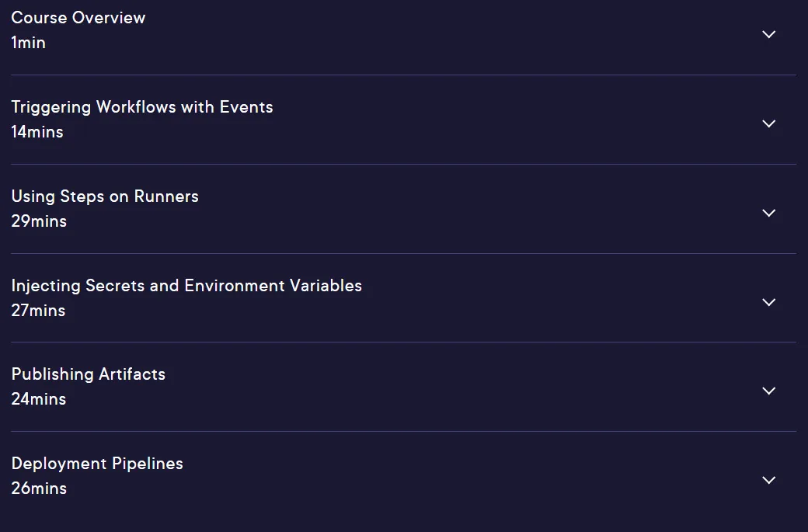Screen dimensions: 808x532
Task: Select Injecting Secrets and Environment Variables title
Action: (186, 285)
